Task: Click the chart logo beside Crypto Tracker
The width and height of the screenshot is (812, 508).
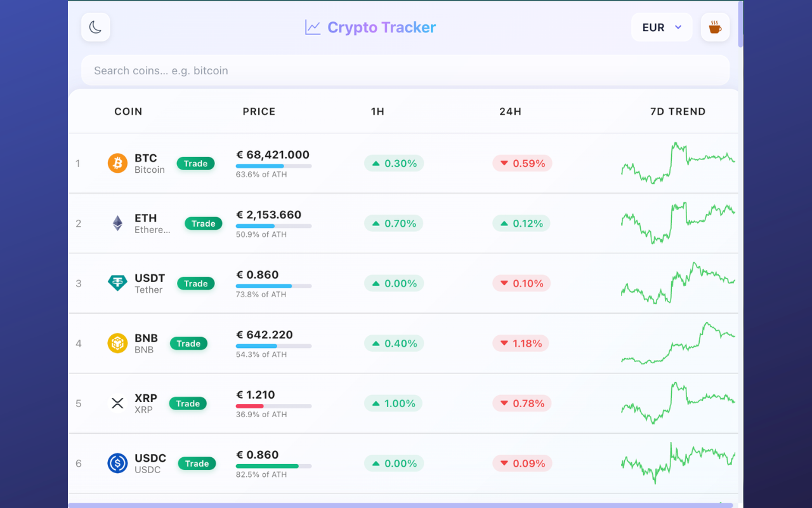Action: pos(313,27)
